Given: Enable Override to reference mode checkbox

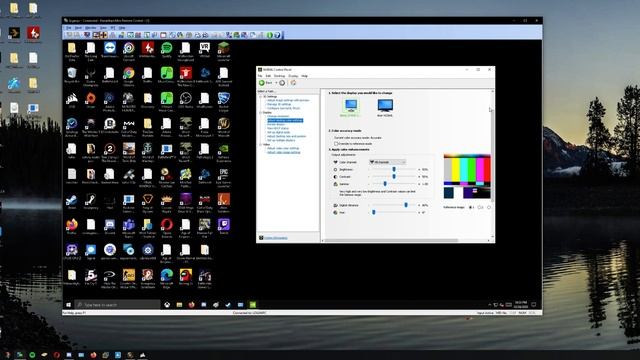Looking at the screenshot, I should pos(336,144).
